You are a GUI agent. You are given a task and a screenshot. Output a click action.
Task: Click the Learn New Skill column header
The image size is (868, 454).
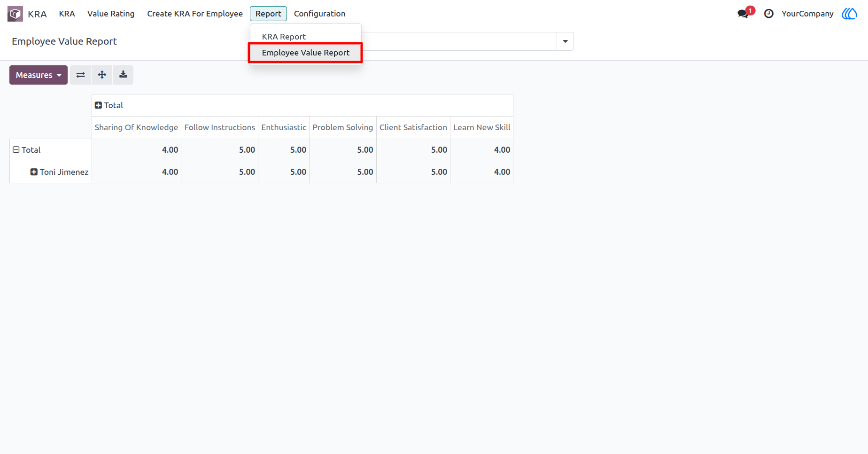click(x=482, y=127)
